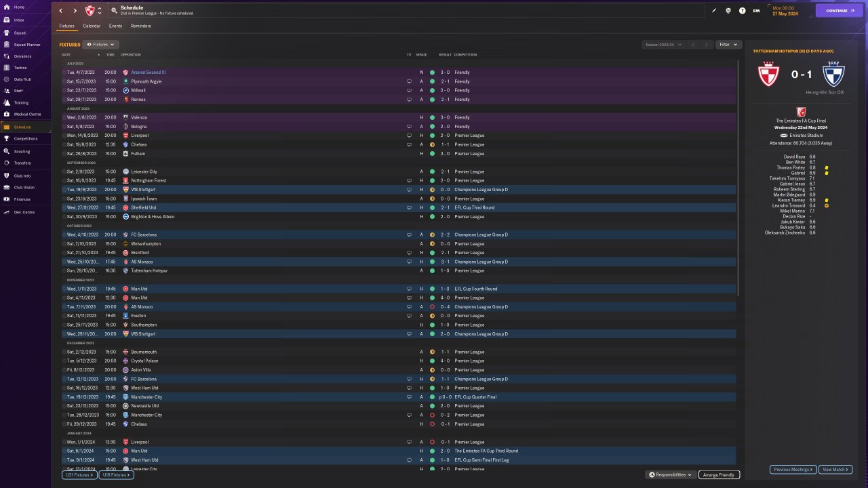868x488 pixels.
Task: Open the Home sidebar icon
Action: [x=6, y=7]
